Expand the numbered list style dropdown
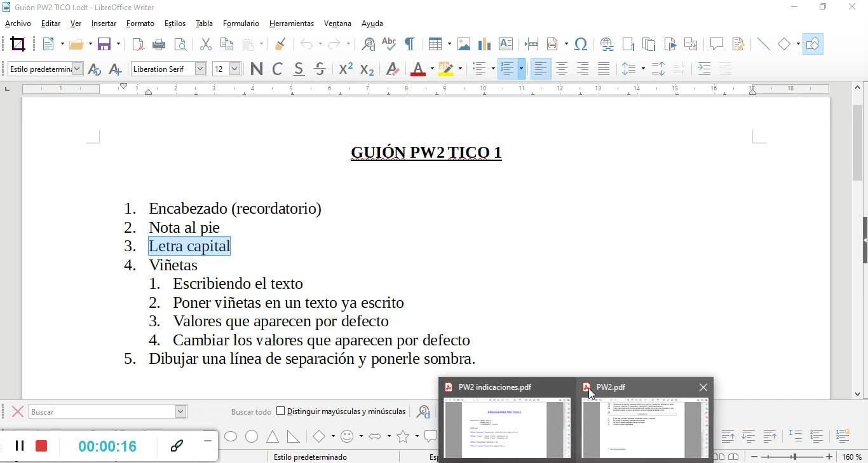The width and height of the screenshot is (868, 463). pos(521,69)
